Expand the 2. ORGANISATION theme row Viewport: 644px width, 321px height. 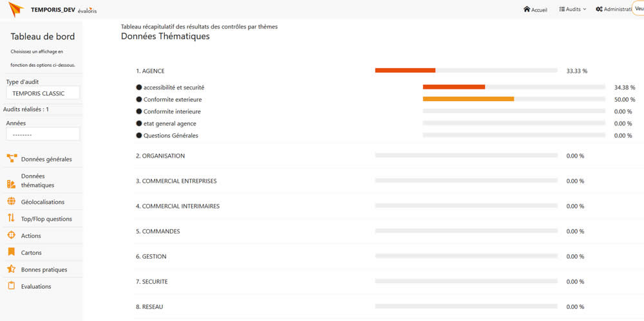(160, 156)
